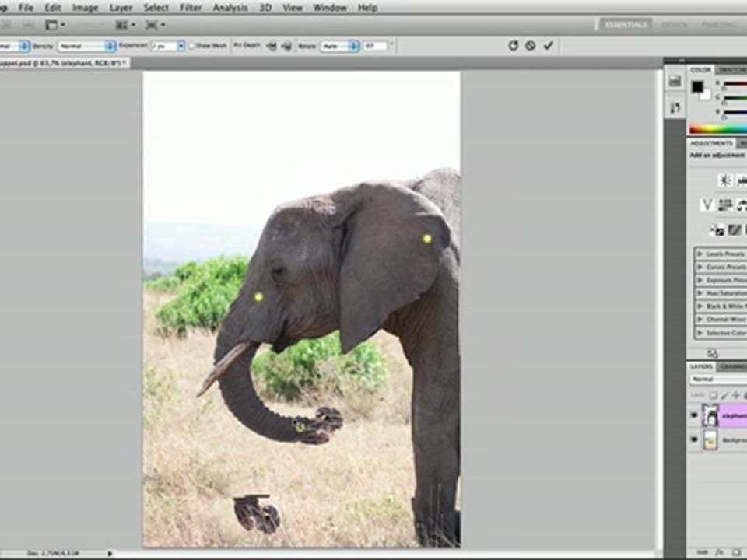
Task: Open the Help menu
Action: 367,8
